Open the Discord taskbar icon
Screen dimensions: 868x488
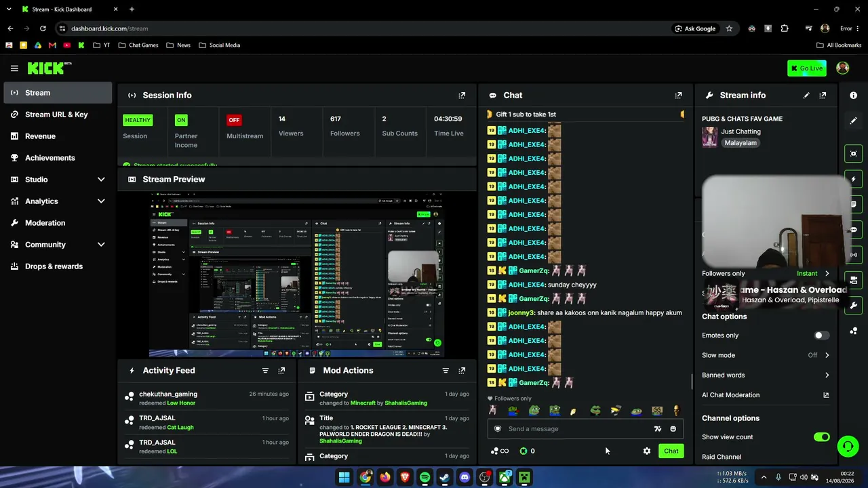click(x=465, y=477)
